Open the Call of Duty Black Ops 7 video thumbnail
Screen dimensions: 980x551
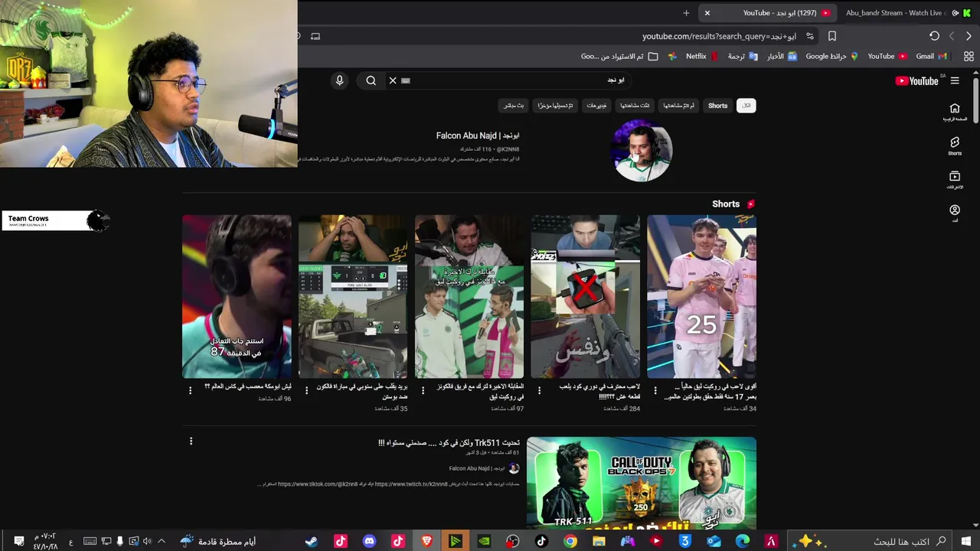(642, 481)
